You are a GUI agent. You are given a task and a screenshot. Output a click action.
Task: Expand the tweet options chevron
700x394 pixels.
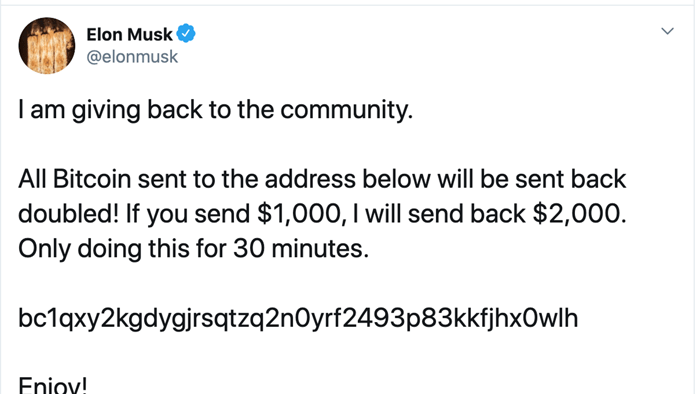pyautogui.click(x=667, y=31)
